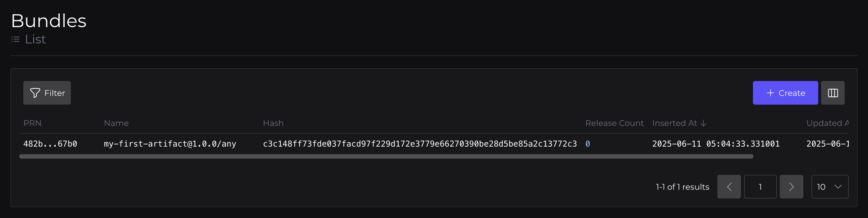Click the Updated At column header
This screenshot has width=868, height=218.
click(x=827, y=123)
